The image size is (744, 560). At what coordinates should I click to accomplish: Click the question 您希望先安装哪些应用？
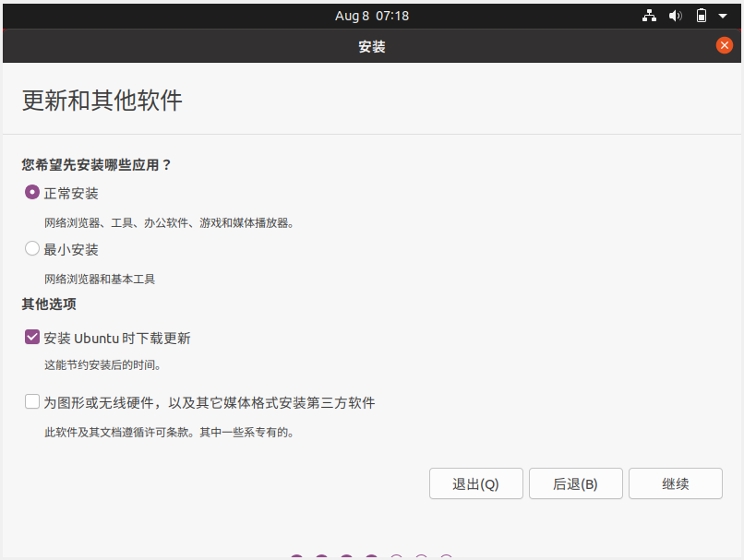96,165
